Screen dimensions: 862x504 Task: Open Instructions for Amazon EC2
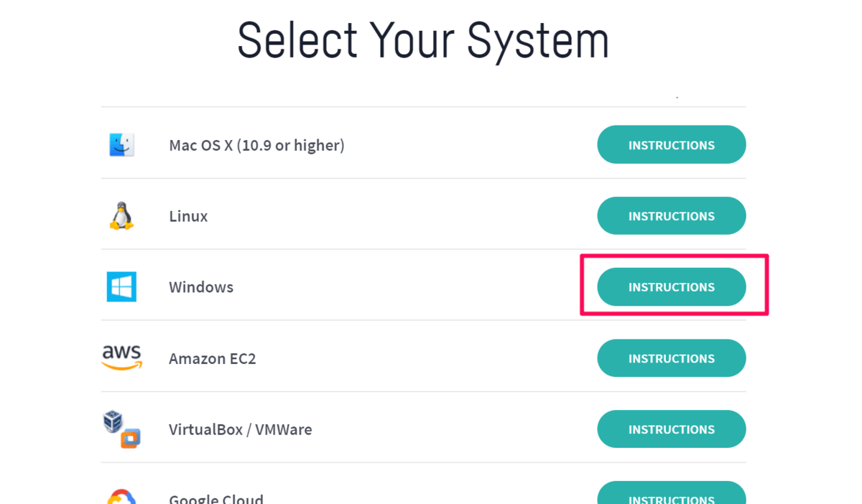pyautogui.click(x=671, y=358)
